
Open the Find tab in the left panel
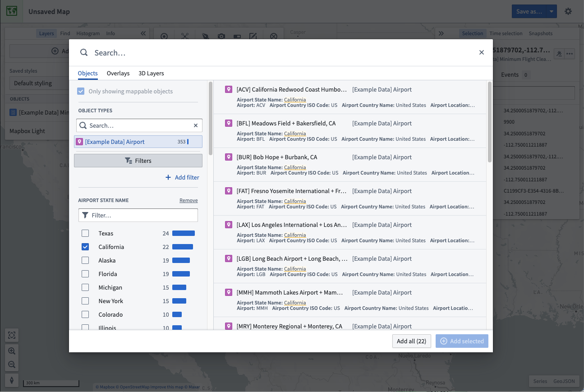65,33
